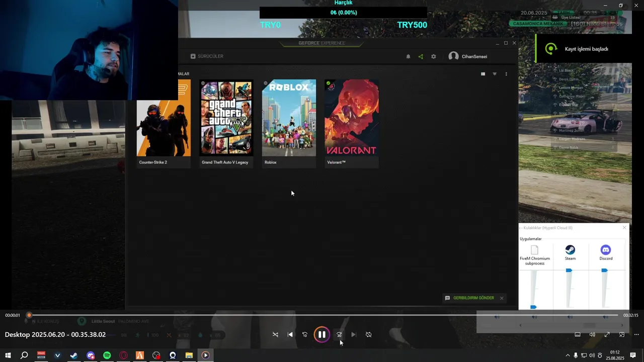The width and height of the screenshot is (644, 362).
Task: Click the microphone icon in system tray
Action: click(576, 355)
